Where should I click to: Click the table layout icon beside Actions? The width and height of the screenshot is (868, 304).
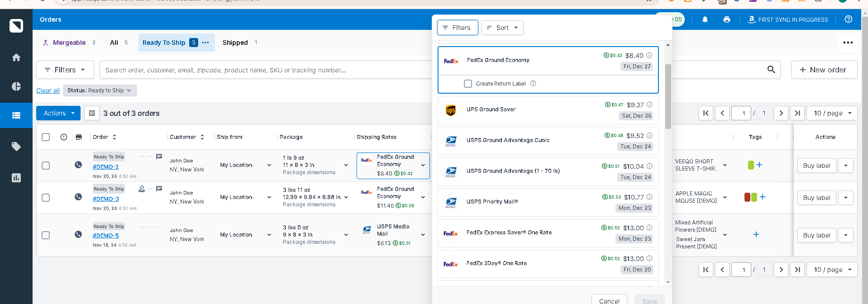coord(92,113)
